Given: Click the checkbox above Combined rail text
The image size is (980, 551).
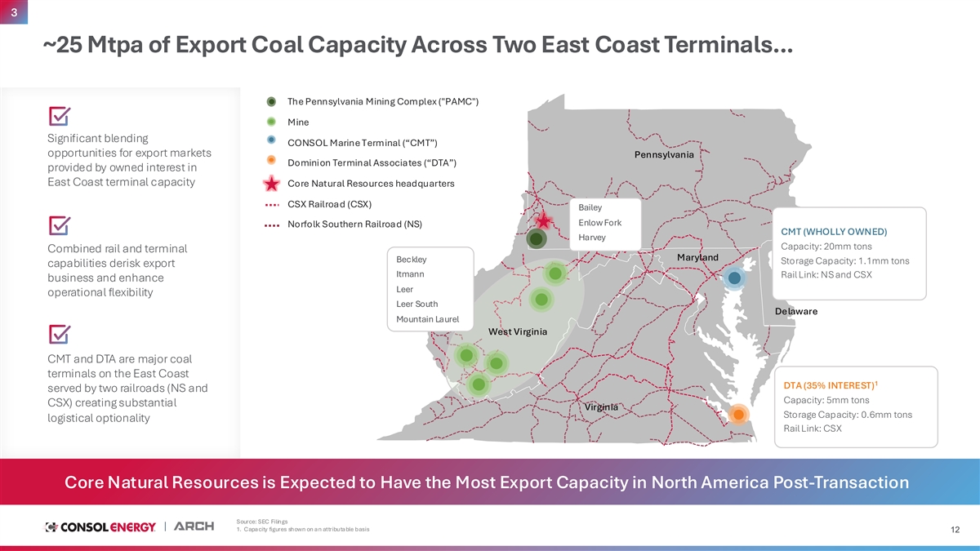Looking at the screenshot, I should coord(60,227).
